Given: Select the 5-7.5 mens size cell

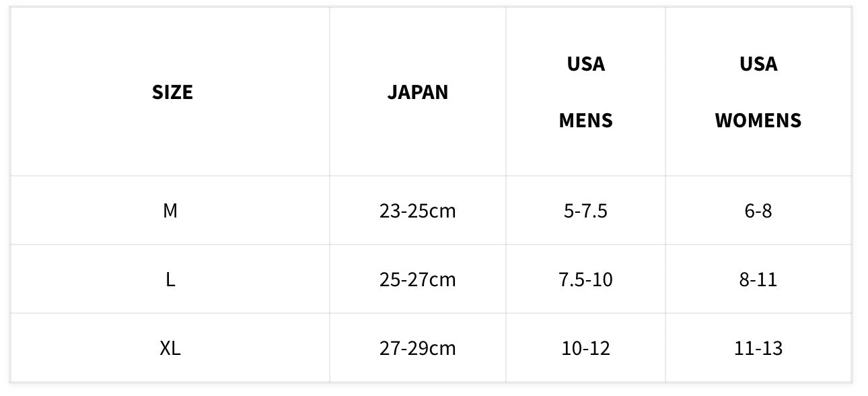Looking at the screenshot, I should (585, 211).
